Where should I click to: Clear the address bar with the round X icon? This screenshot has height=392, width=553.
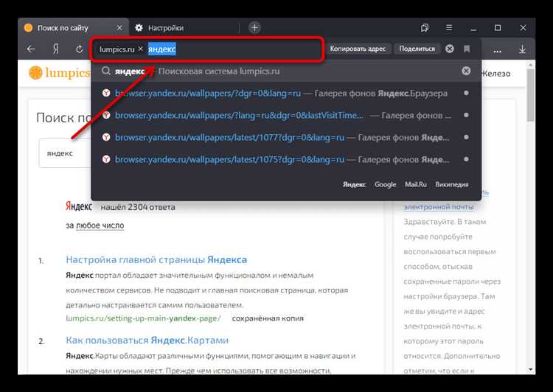(449, 49)
